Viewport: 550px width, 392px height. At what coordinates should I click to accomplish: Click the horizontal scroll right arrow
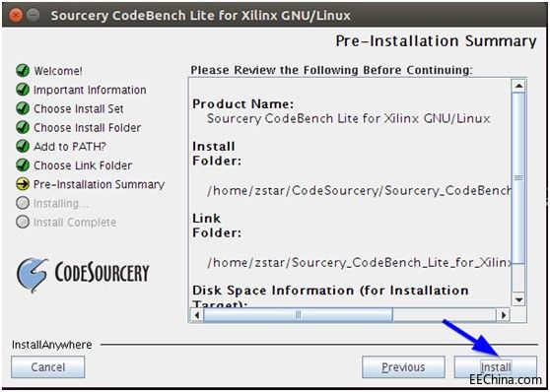pyautogui.click(x=504, y=314)
